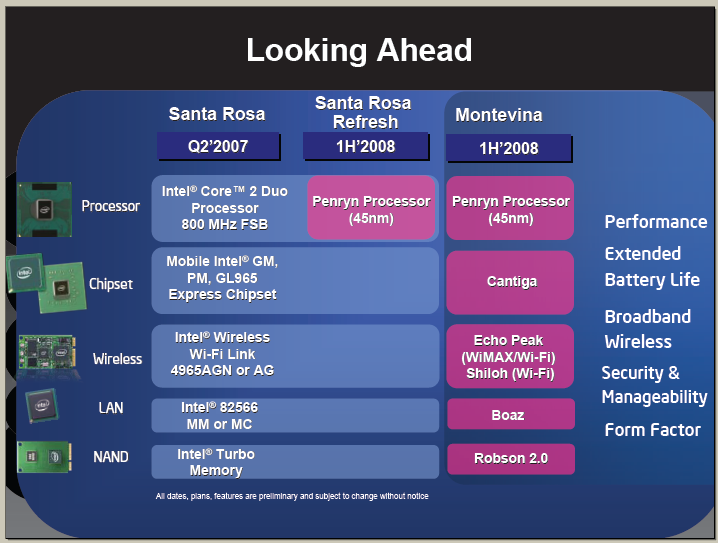Select the Cantiga chipset box
Image resolution: width=718 pixels, height=543 pixels.
coord(510,282)
